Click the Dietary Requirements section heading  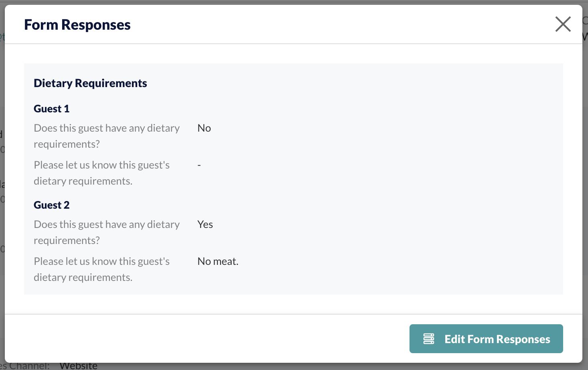click(x=90, y=83)
